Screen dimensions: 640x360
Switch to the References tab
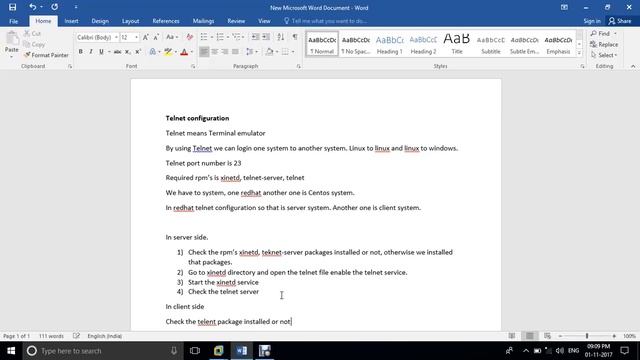[x=166, y=21]
